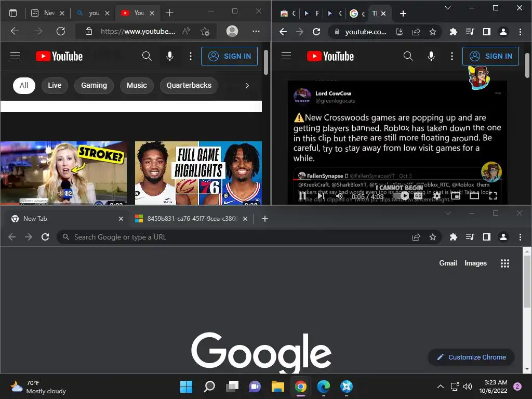The width and height of the screenshot is (532, 399).
Task: Pause the playing YouTube video
Action: click(303, 196)
